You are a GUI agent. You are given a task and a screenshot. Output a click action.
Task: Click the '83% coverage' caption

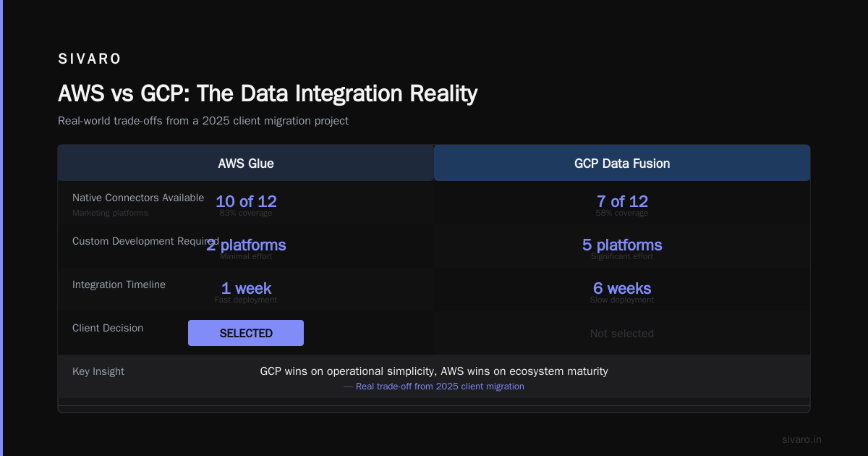coord(246,213)
